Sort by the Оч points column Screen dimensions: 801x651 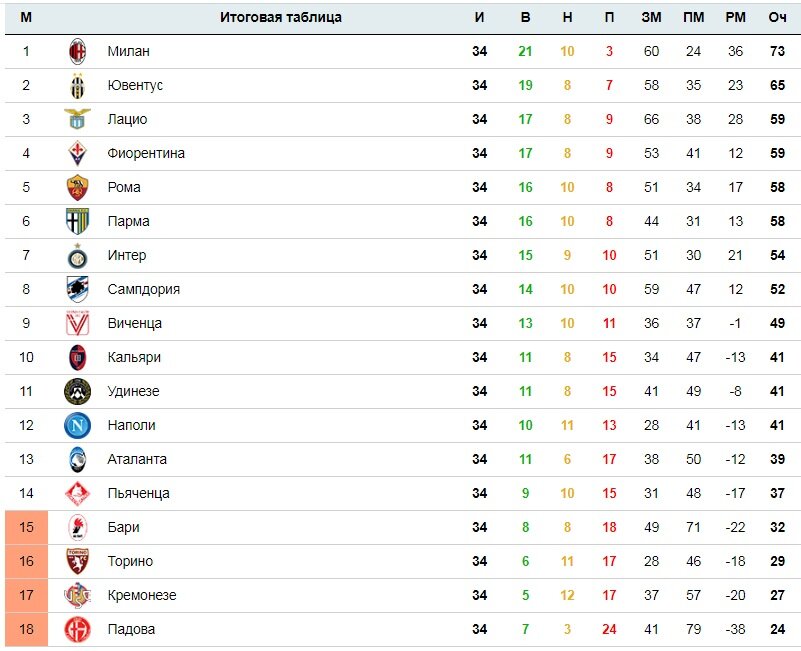pos(777,17)
